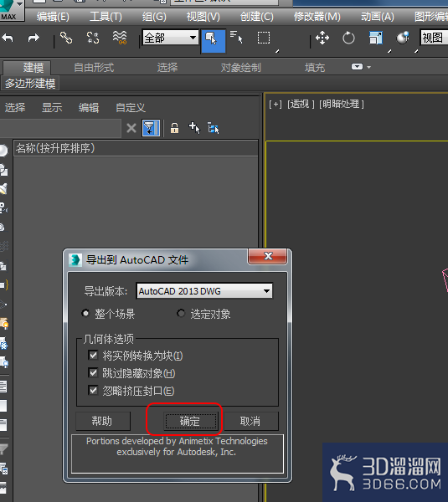Open the 全部 selection filter dropdown
448x502 pixels.
pyautogui.click(x=170, y=38)
